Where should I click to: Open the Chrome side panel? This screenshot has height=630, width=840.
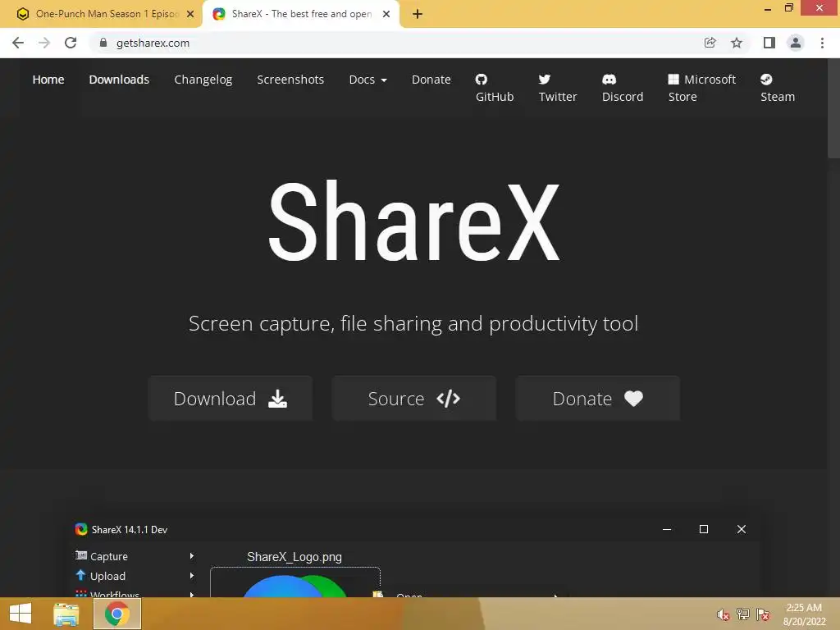coord(769,43)
